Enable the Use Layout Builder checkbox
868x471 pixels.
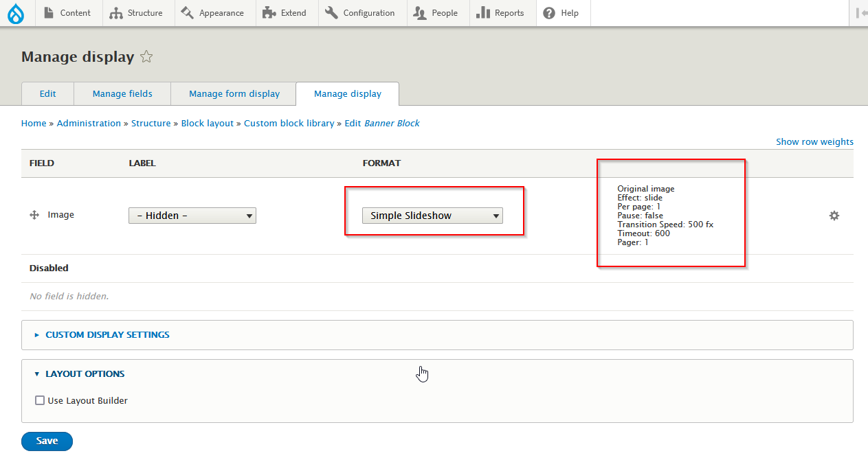tap(40, 400)
